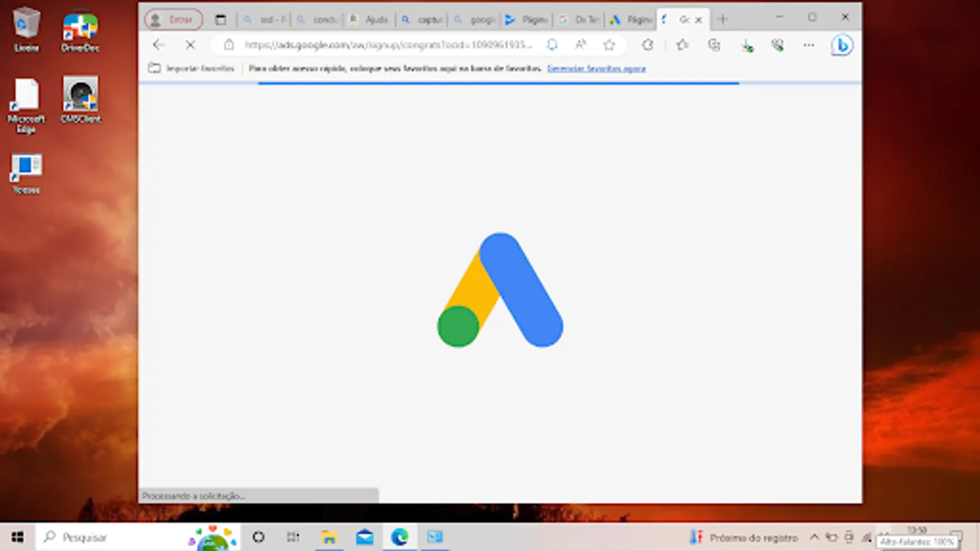The height and width of the screenshot is (551, 980).
Task: Launch Bing chat sidebar
Action: point(842,45)
